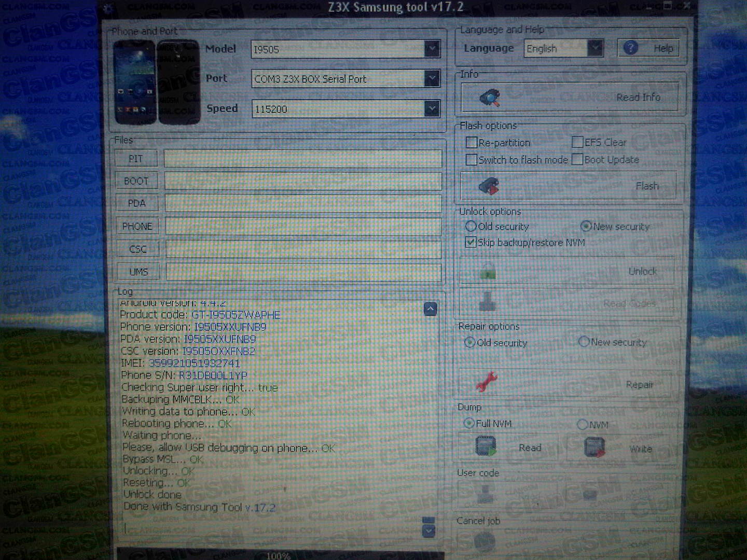Click log line 'Bypass MSL... OK'
Viewport: 747px width, 560px height.
click(x=163, y=459)
